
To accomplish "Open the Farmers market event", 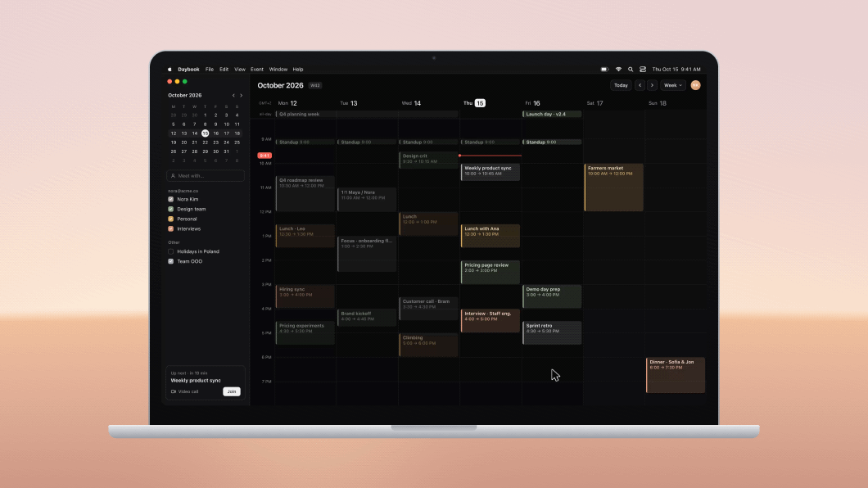I will tap(614, 187).
